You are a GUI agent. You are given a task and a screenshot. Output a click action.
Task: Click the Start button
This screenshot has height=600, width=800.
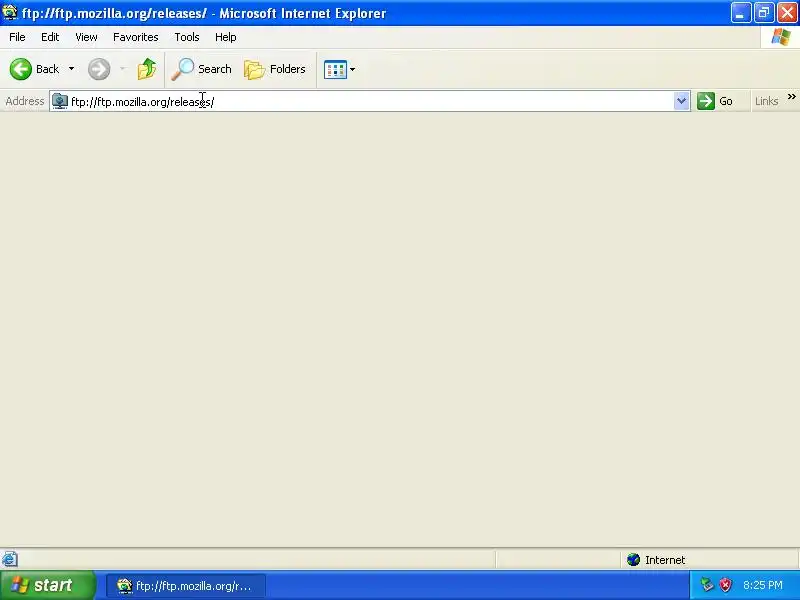click(48, 585)
